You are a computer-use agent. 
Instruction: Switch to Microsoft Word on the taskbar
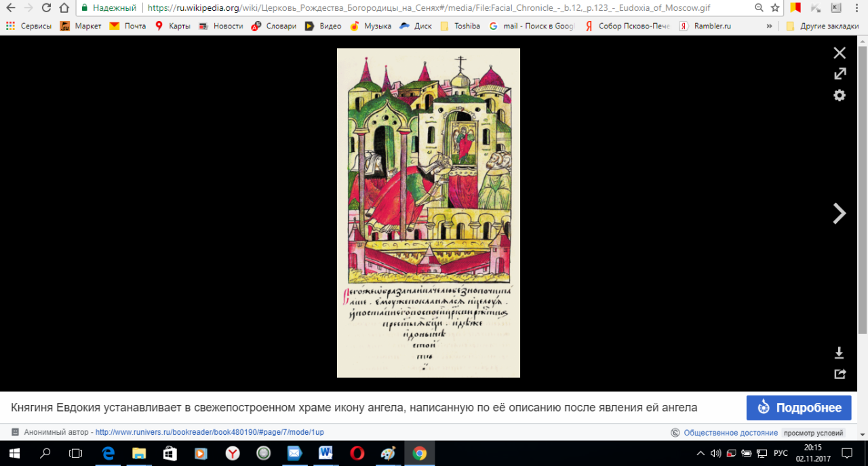(325, 453)
